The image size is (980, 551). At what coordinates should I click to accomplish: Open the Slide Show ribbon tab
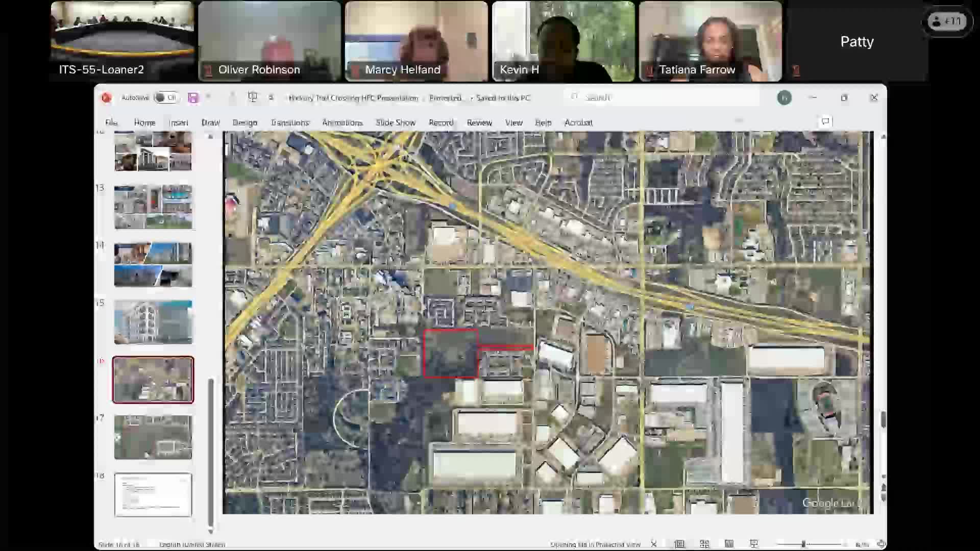[396, 122]
